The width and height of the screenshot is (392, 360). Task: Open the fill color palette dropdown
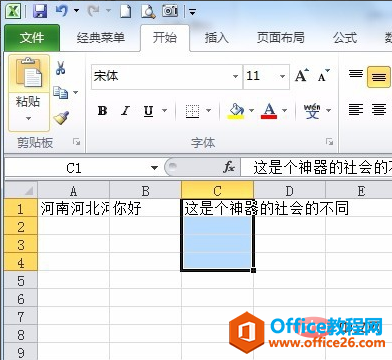(x=251, y=110)
